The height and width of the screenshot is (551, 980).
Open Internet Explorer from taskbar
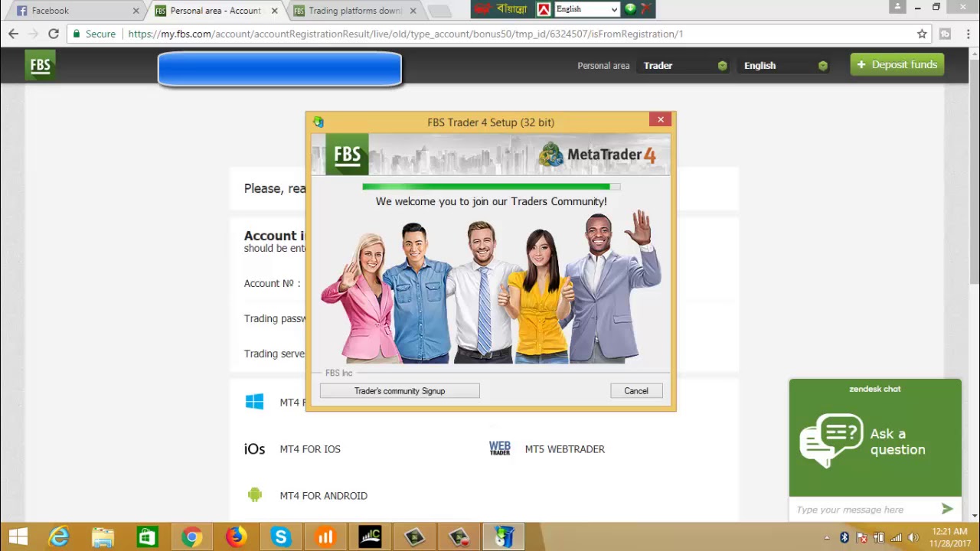click(59, 537)
